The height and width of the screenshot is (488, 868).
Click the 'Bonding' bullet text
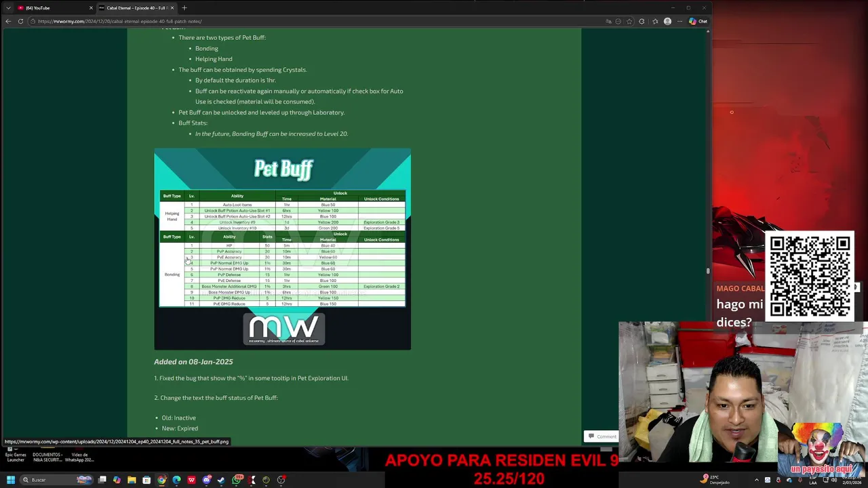point(207,48)
